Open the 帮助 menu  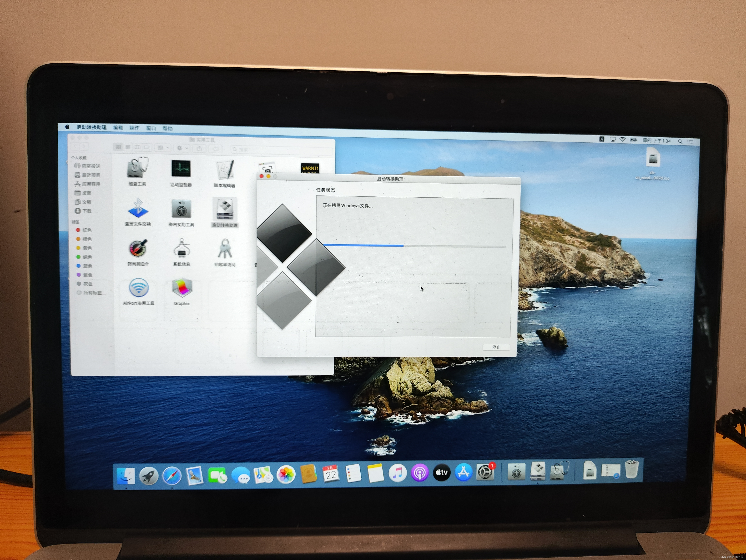tap(167, 129)
